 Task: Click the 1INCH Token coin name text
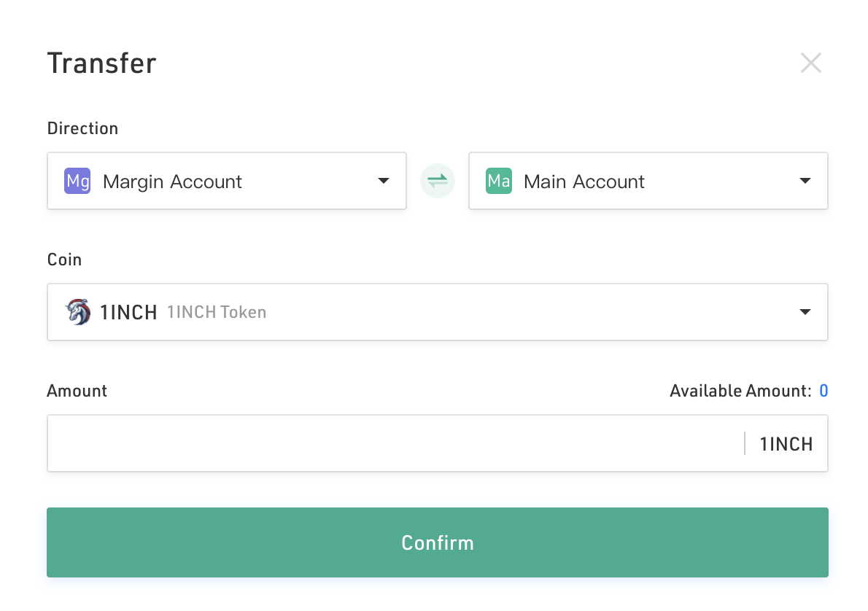217,312
